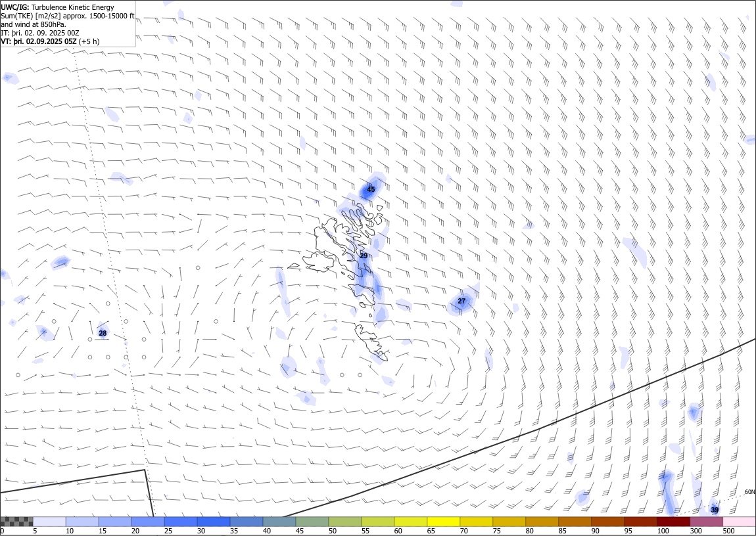Select the 10–15 legend color swatch

[82, 522]
